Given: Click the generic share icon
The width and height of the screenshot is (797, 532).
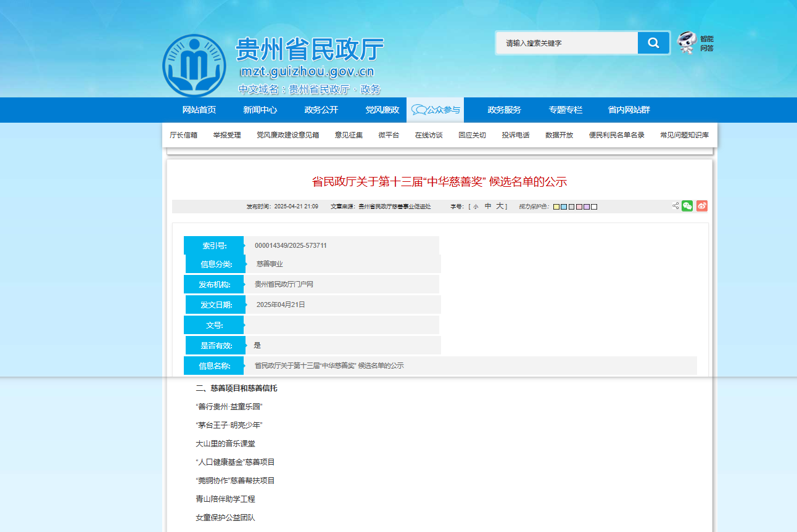Looking at the screenshot, I should tap(675, 206).
